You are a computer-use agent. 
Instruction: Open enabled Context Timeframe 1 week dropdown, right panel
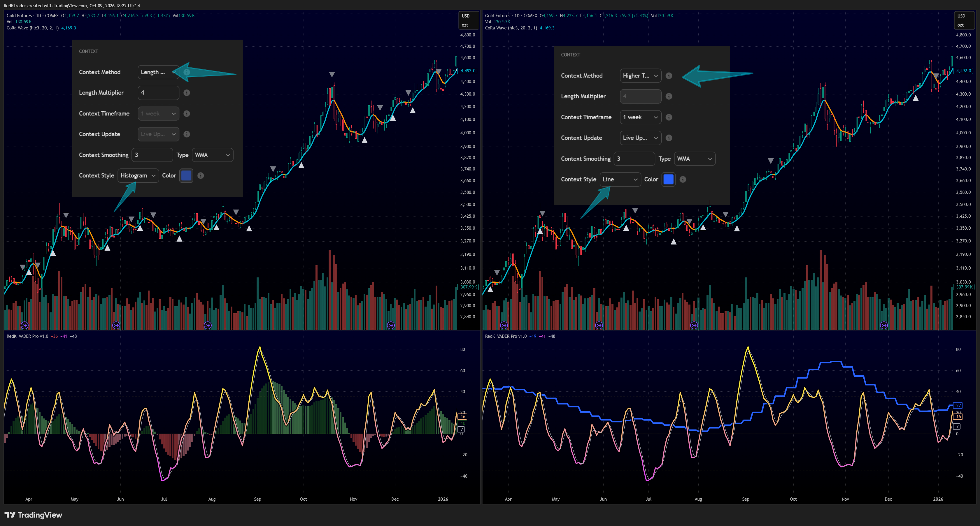[x=640, y=117]
